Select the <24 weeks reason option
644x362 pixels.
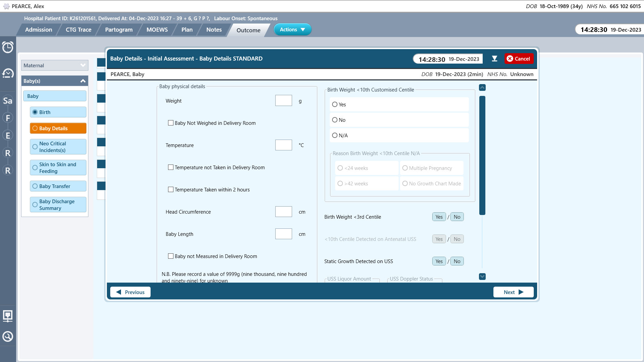tap(367, 168)
